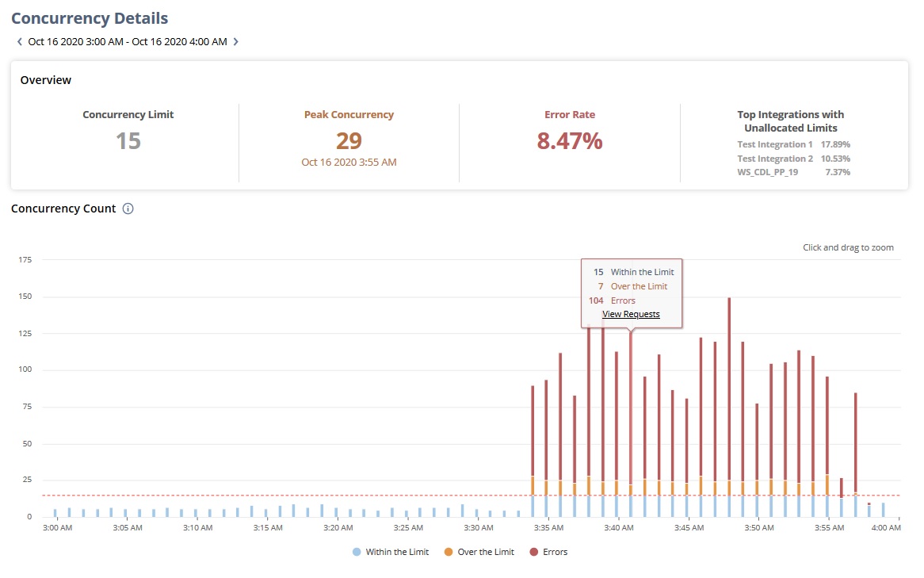Click the 7 Over the Limit tooltip row
The image size is (924, 578).
(632, 287)
